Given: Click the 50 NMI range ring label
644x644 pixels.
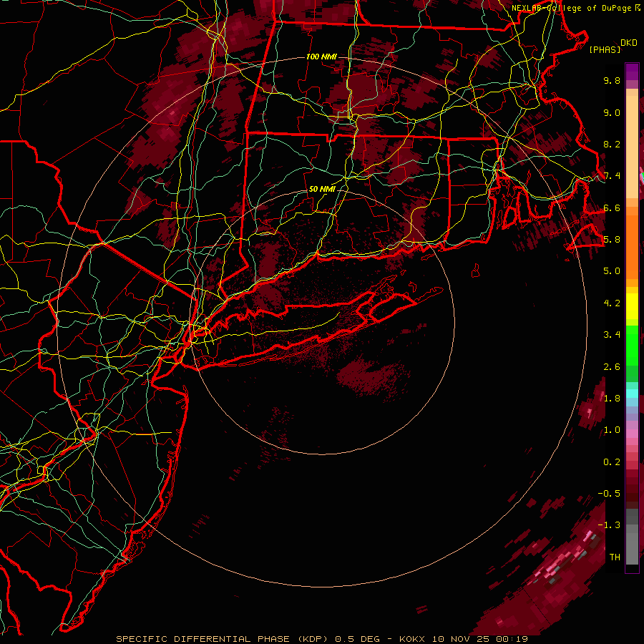Looking at the screenshot, I should click(x=322, y=189).
